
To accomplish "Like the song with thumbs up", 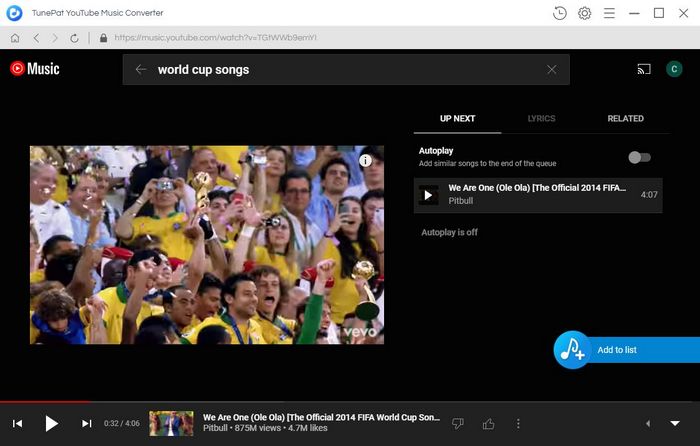I will click(488, 423).
